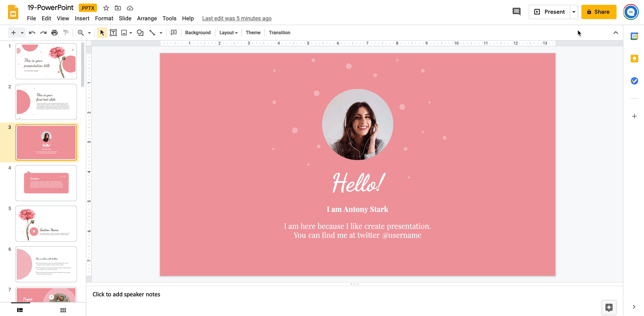Hide the menus with the up chevron
Screen dimensions: 644x316
pos(616,33)
